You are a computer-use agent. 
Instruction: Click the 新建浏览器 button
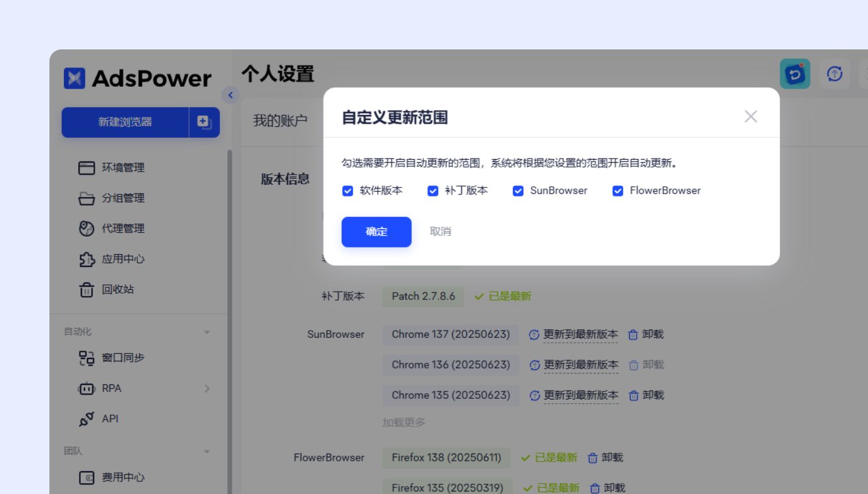coord(125,122)
